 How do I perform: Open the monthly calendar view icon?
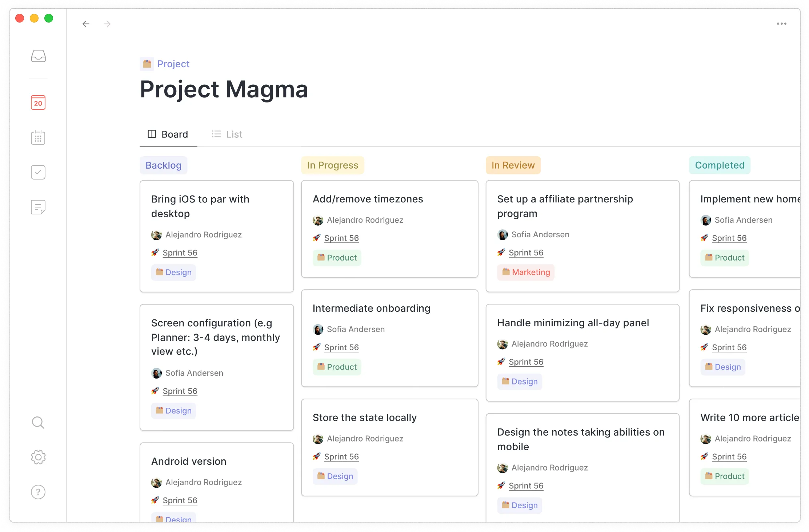[x=38, y=137]
